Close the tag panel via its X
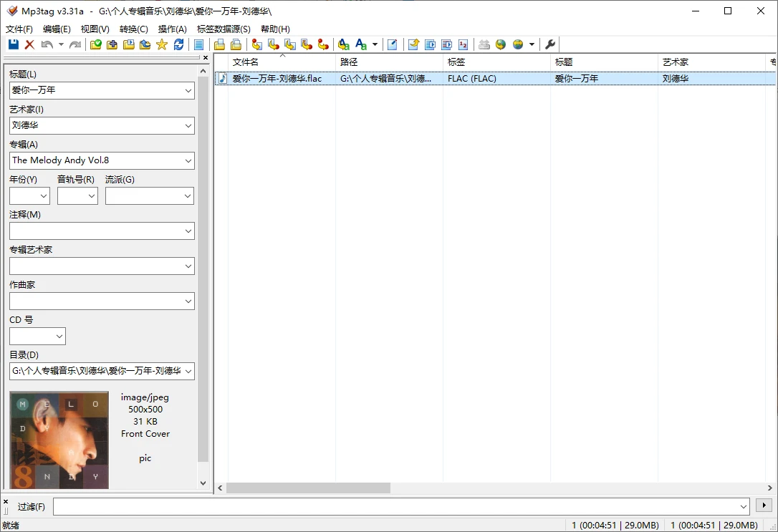The width and height of the screenshot is (778, 532). pos(206,57)
